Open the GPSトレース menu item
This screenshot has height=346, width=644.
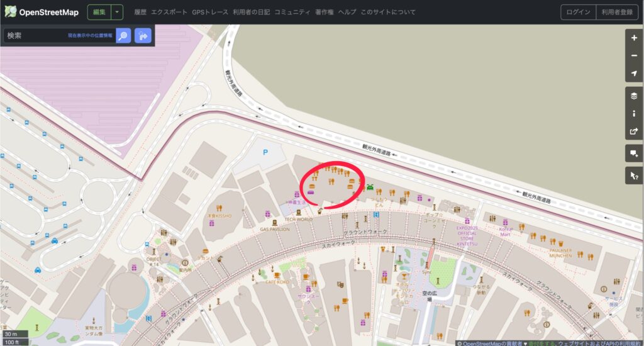coord(210,13)
